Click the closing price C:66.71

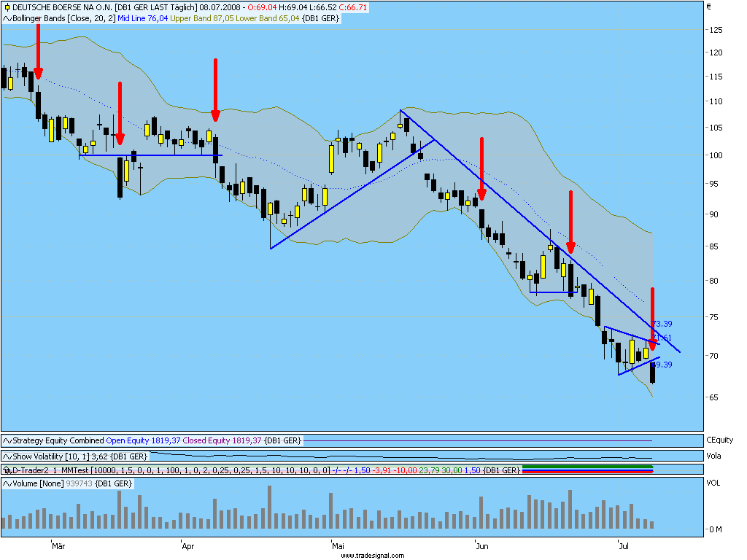353,7
